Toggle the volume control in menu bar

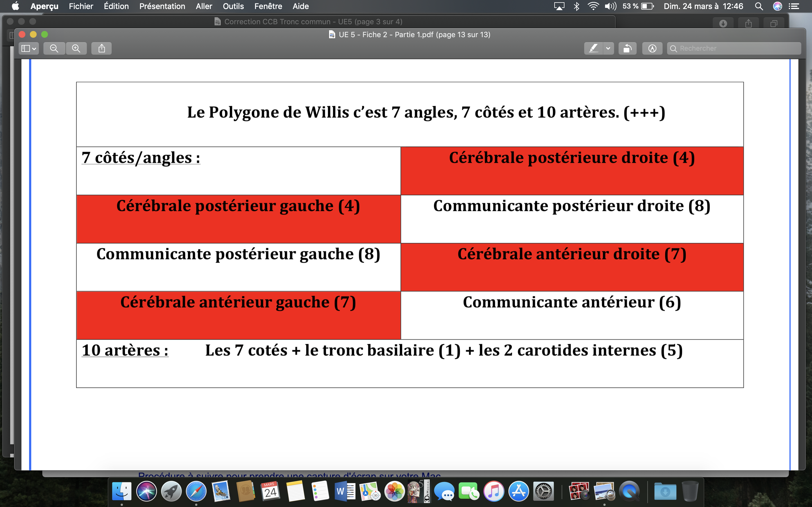610,6
